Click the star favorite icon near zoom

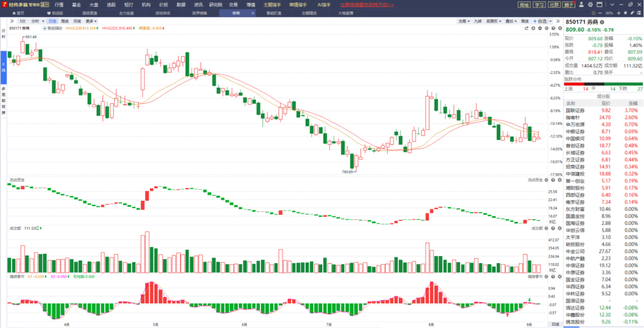coord(625,13)
